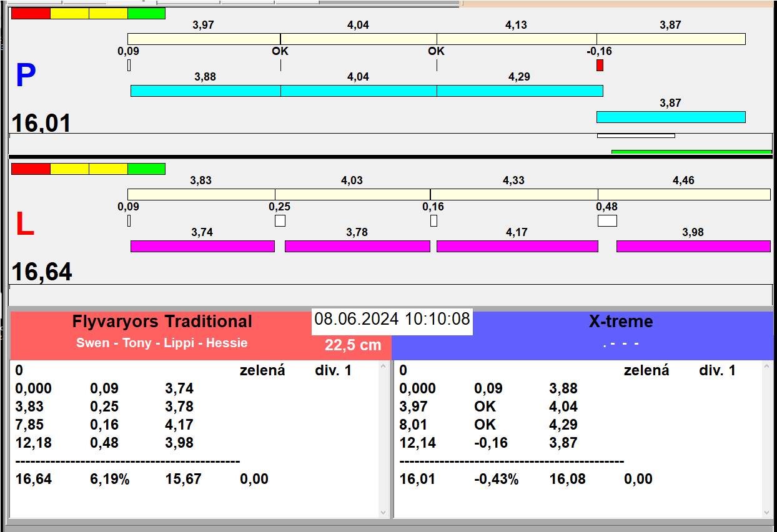Viewport: 777px width, 532px height.
Task: Select cream segment 3,83 in lane L
Action: click(201, 194)
